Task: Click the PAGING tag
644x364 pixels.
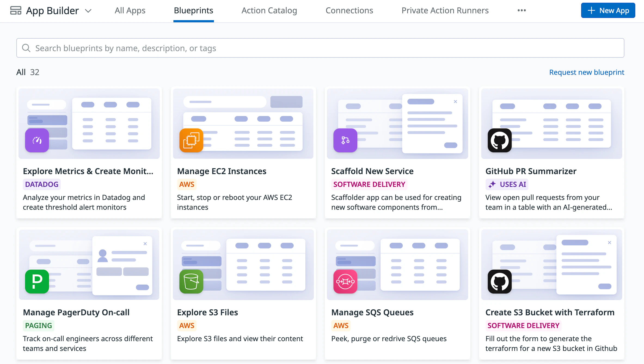Action: click(39, 326)
